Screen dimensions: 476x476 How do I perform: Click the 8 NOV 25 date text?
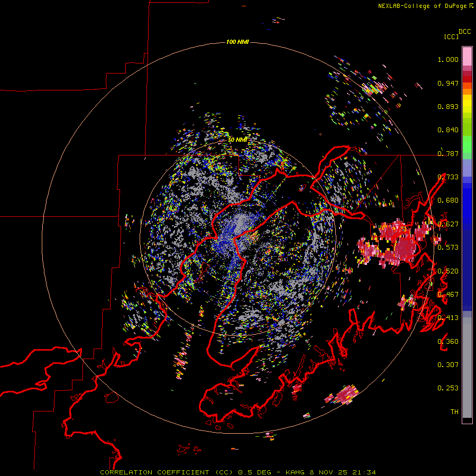pos(329,472)
